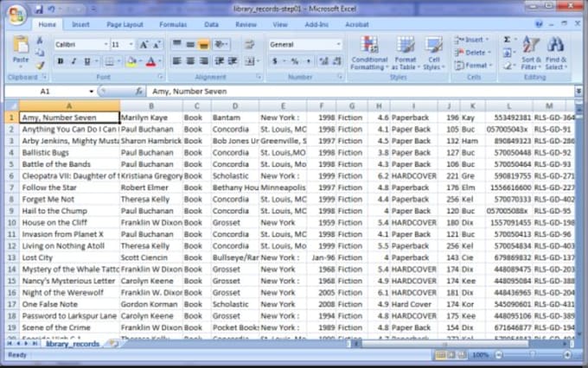Open the Name Box dropdown arrow

click(91, 92)
